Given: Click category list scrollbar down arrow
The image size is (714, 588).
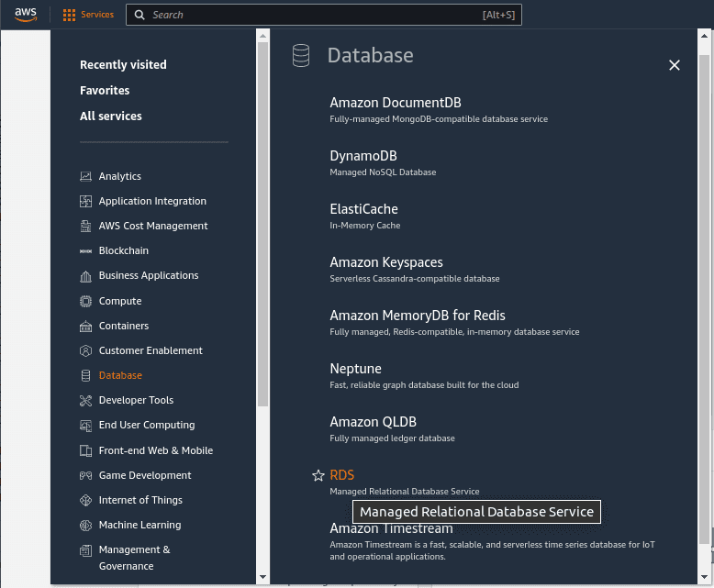Looking at the screenshot, I should point(262,577).
